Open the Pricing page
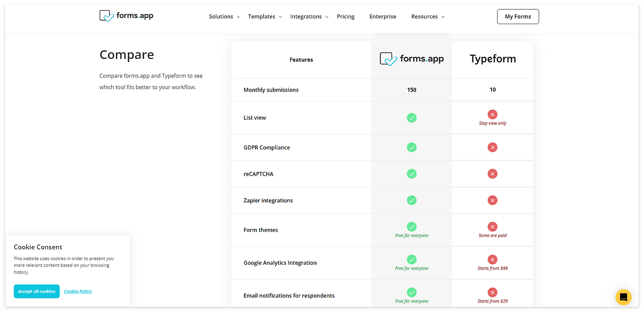The image size is (644, 312). 346,17
